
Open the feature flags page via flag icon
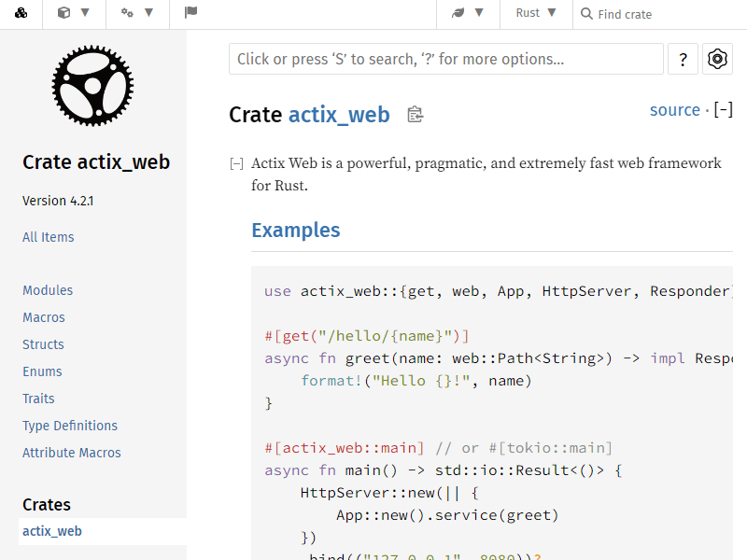[x=190, y=12]
